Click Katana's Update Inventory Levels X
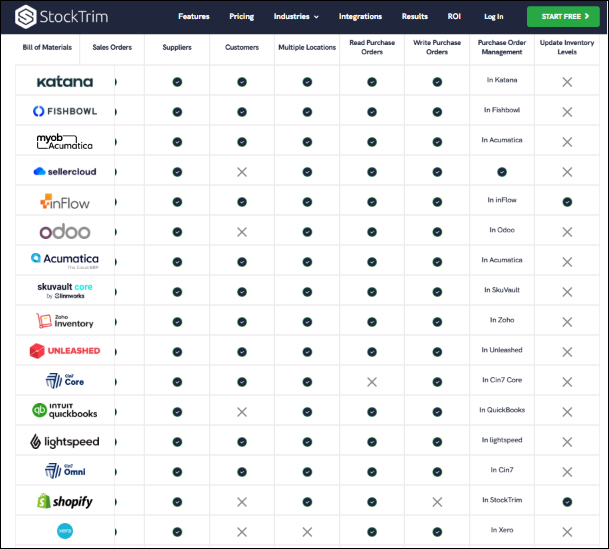609x549 pixels. [x=567, y=82]
